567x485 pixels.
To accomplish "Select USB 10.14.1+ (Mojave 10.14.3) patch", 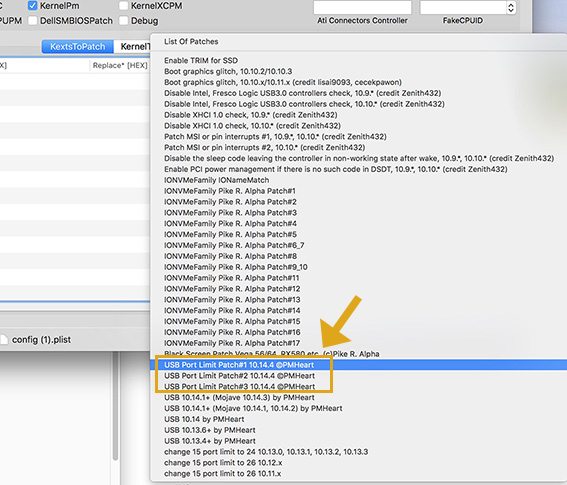I will coord(359,397).
